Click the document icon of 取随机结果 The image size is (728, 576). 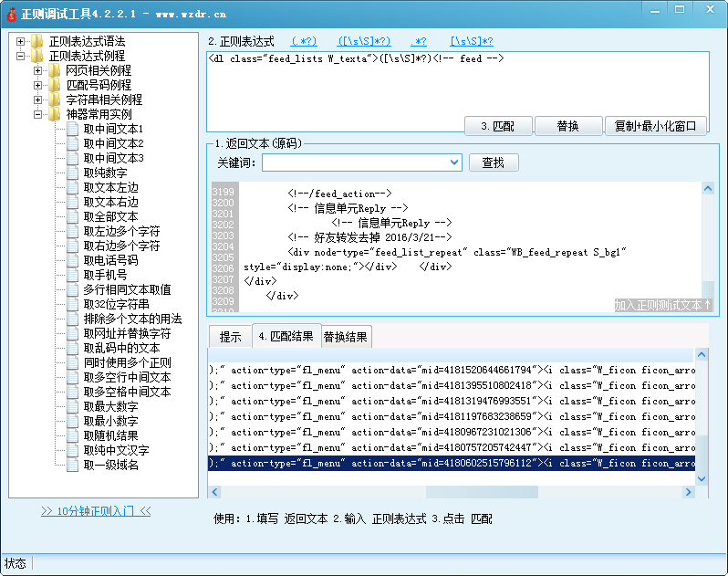[x=72, y=435]
